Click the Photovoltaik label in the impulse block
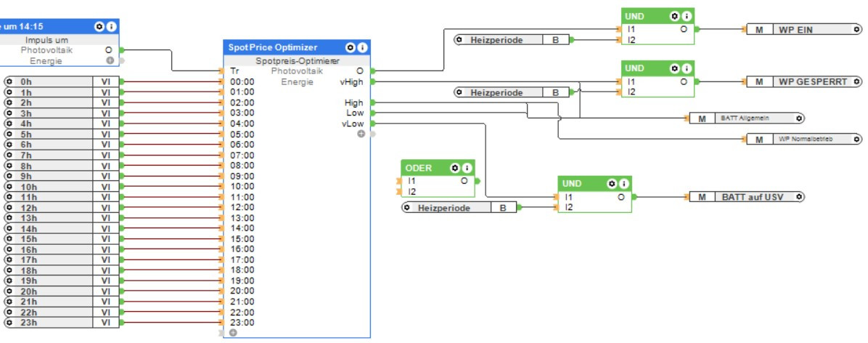Viewport: 868px width, 343px height. pos(46,50)
